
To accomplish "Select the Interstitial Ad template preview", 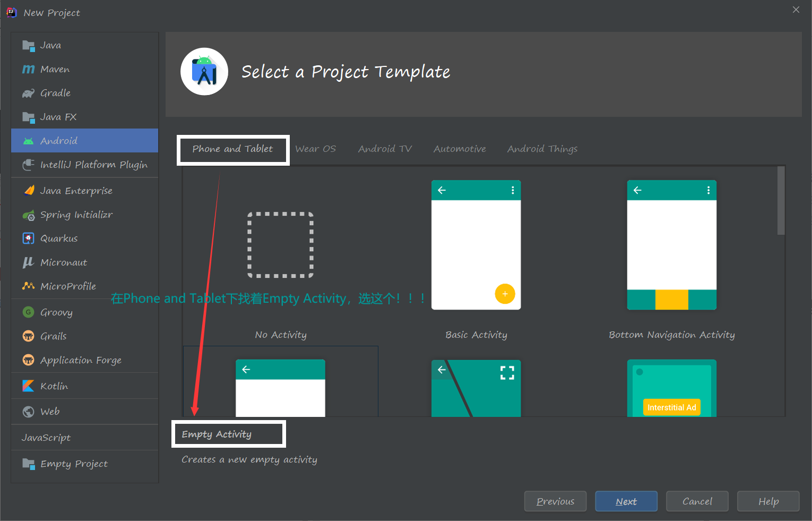I will 672,388.
